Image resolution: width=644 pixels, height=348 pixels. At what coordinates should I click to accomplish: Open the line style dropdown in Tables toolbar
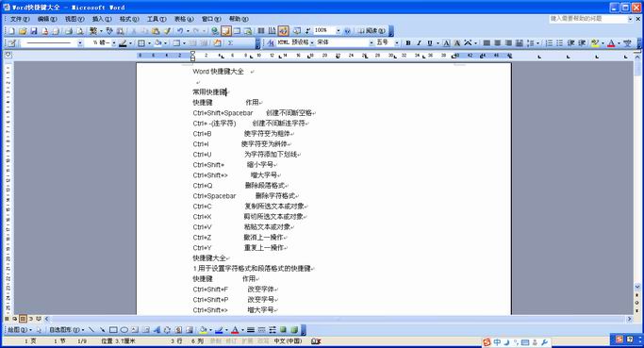coord(80,42)
